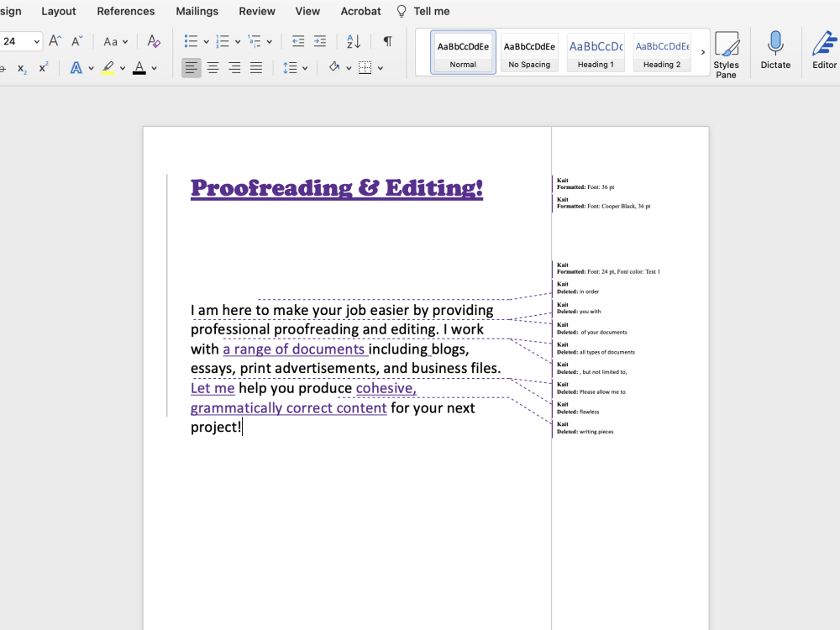Open the Mailings tab
Image resolution: width=840 pixels, height=630 pixels.
coord(197,11)
